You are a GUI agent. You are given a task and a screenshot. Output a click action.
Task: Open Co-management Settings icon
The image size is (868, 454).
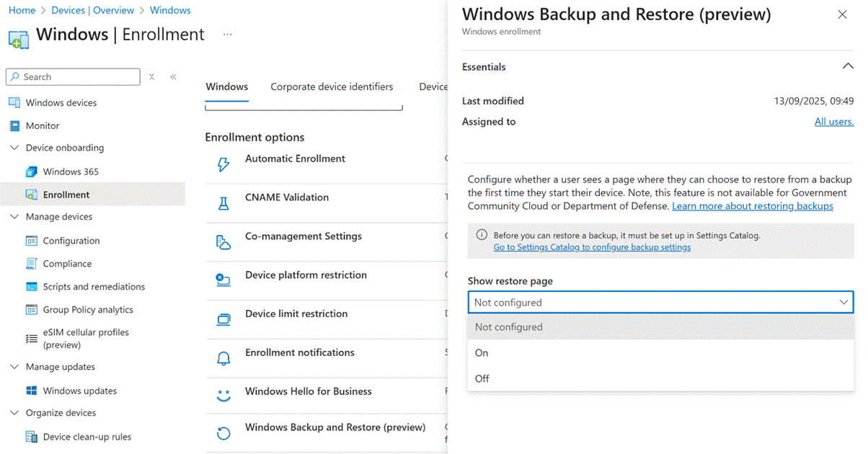tap(223, 243)
